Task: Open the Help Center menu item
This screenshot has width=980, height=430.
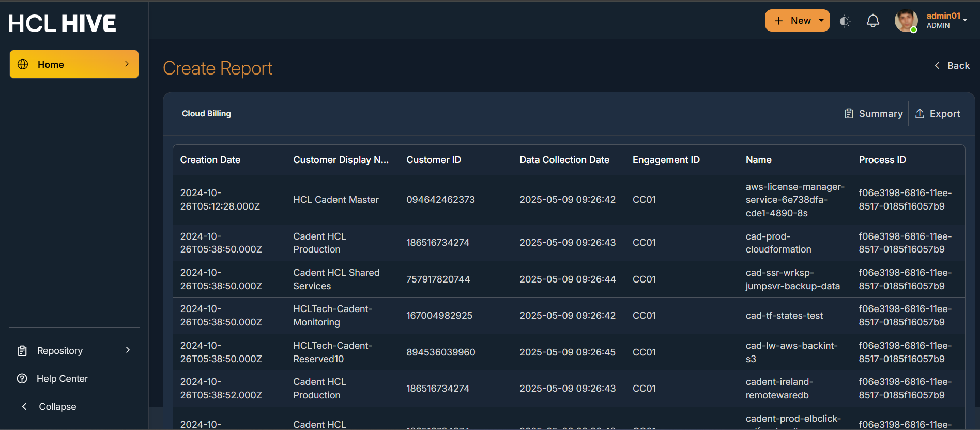Action: tap(62, 379)
